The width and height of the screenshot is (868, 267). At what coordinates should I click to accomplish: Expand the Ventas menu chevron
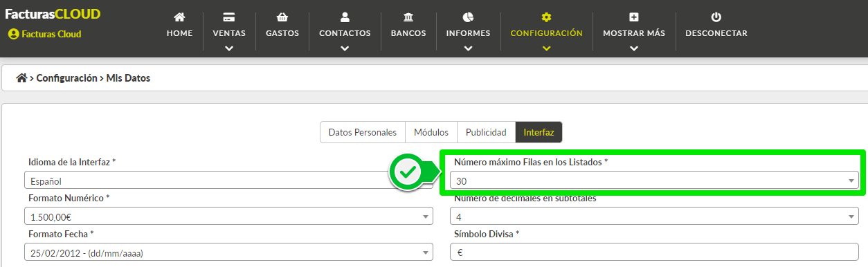[x=229, y=48]
